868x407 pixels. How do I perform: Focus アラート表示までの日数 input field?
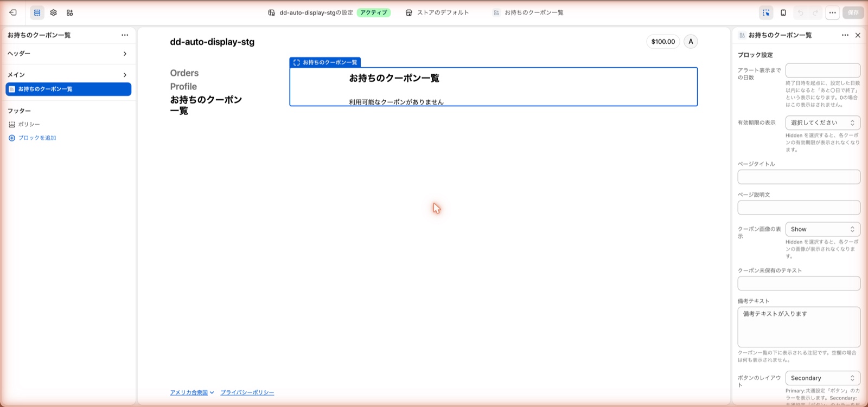pyautogui.click(x=822, y=70)
